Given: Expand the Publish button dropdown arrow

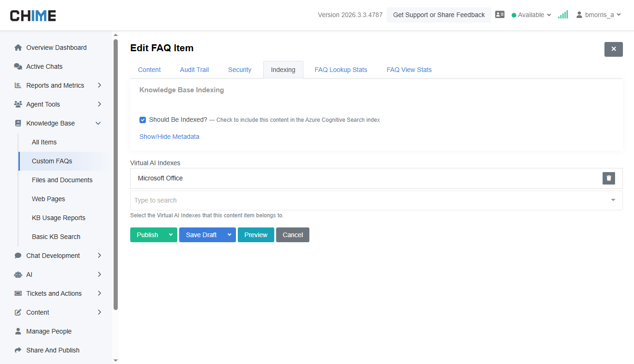Looking at the screenshot, I should [171, 235].
